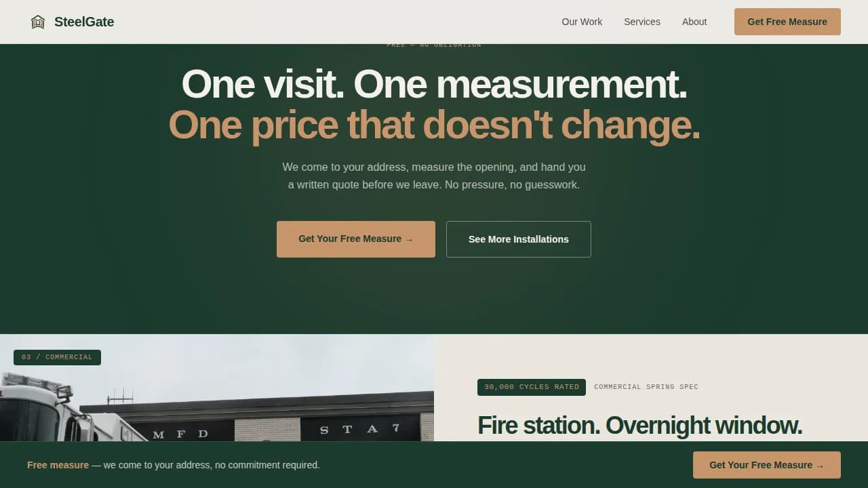Screen dimensions: 868x488
Task: Click the 03 / COMMERCIAL tag on photo
Action: tap(57, 357)
